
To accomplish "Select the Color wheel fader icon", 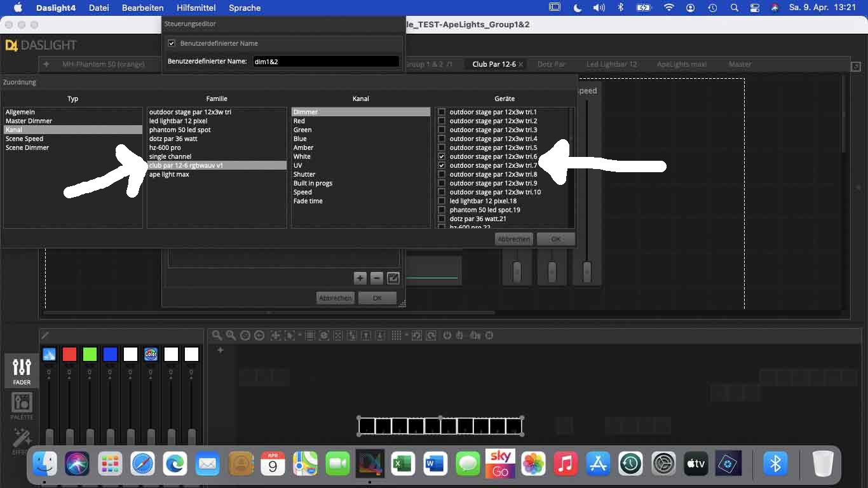I will click(151, 355).
